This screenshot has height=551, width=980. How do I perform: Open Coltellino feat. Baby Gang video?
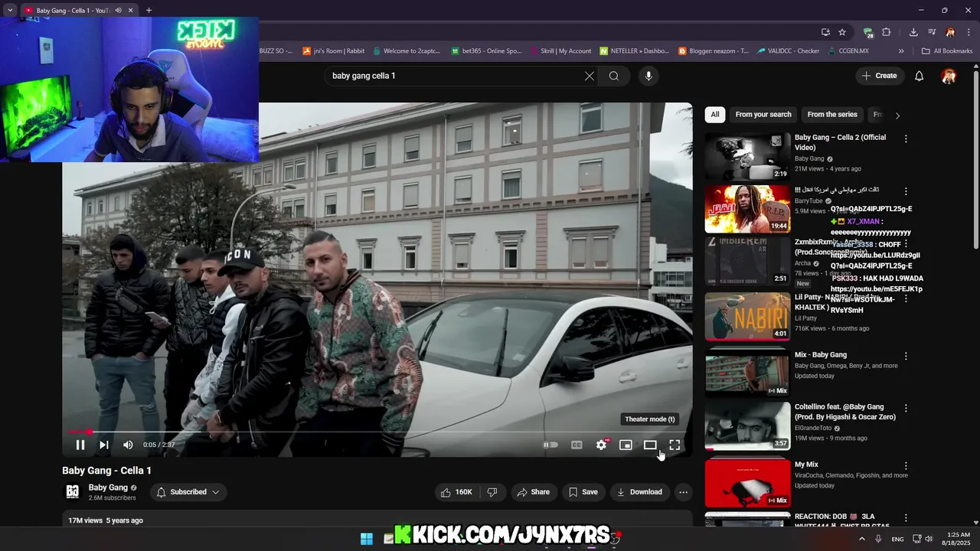(747, 426)
